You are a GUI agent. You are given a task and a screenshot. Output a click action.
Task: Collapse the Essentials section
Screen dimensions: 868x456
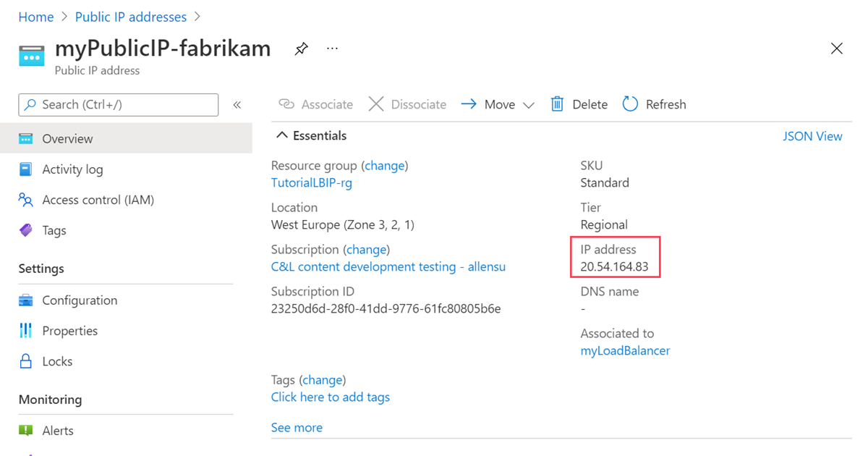(281, 135)
